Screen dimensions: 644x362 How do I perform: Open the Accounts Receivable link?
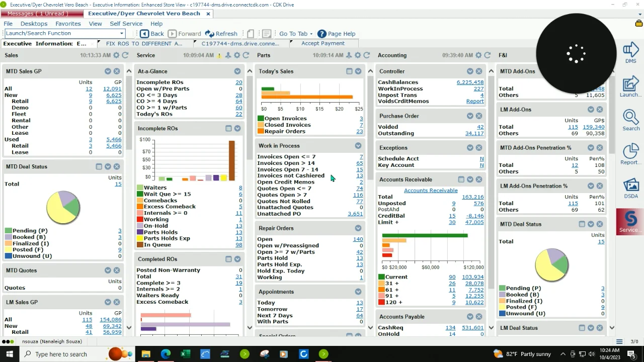(431, 191)
